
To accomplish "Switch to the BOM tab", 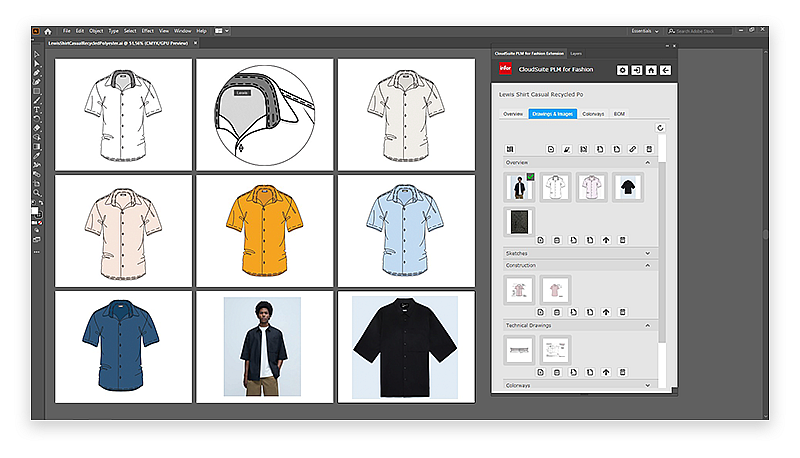I will coord(619,114).
